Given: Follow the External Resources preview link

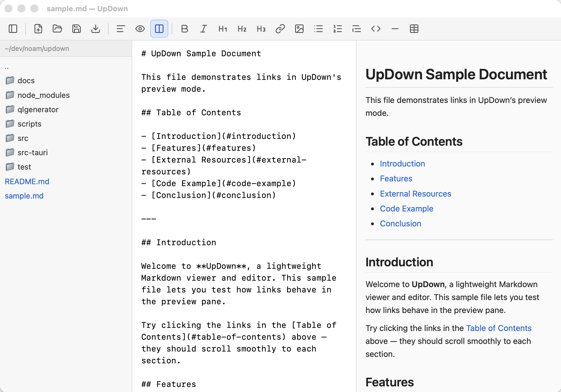Looking at the screenshot, I should click(x=416, y=194).
